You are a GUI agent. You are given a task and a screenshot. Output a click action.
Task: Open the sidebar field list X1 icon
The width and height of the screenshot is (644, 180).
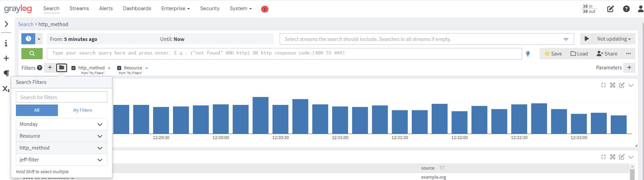(6, 89)
